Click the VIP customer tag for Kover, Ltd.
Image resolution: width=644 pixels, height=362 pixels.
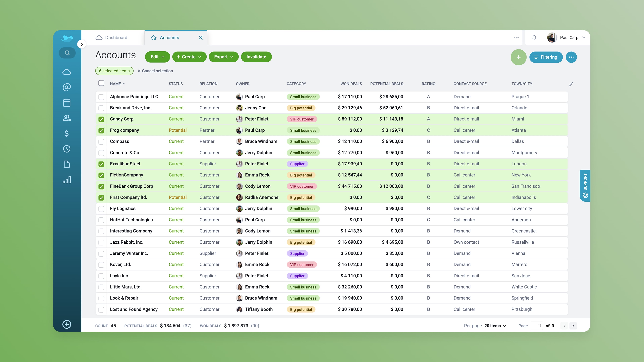(x=302, y=265)
